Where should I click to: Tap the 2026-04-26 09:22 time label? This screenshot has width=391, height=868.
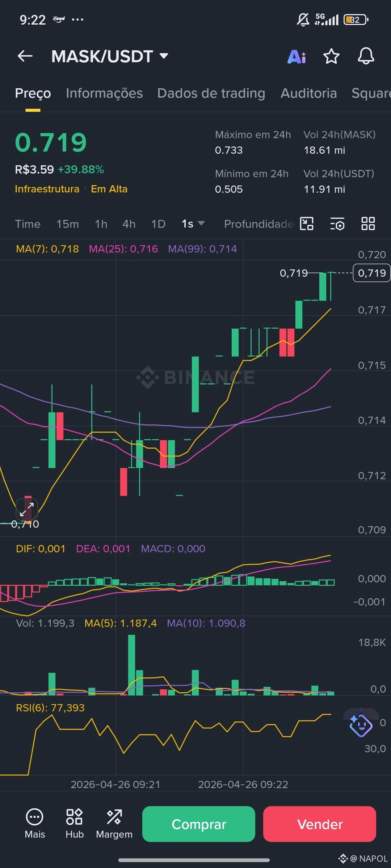coord(243,784)
